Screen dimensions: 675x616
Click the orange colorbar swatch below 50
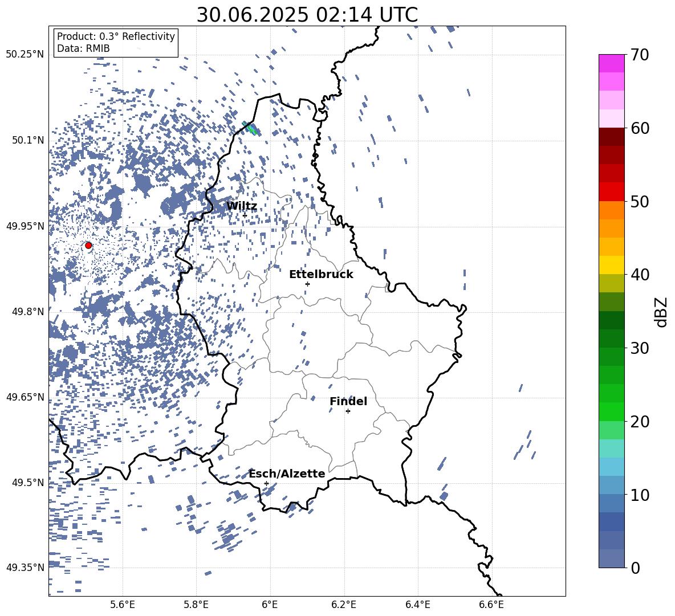point(611,210)
